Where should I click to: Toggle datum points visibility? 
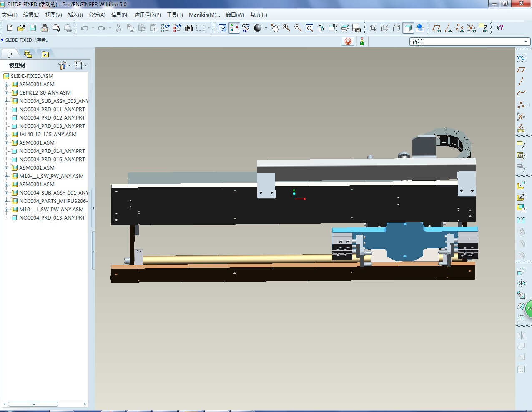pos(460,28)
